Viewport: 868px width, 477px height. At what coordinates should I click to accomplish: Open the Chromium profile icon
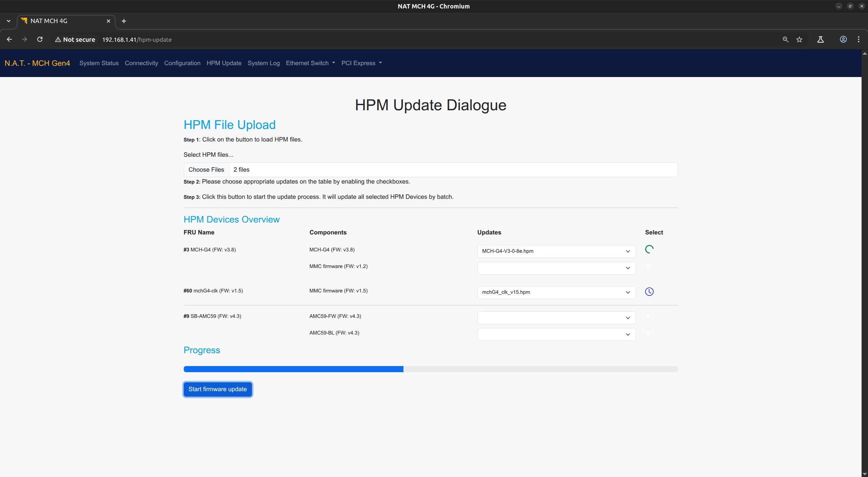click(843, 39)
